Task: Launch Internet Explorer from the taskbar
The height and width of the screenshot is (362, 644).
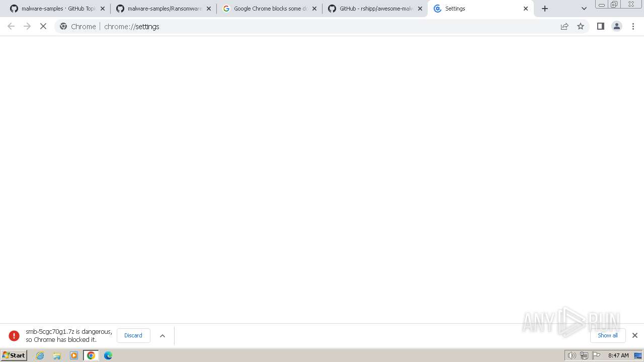Action: 40,355
